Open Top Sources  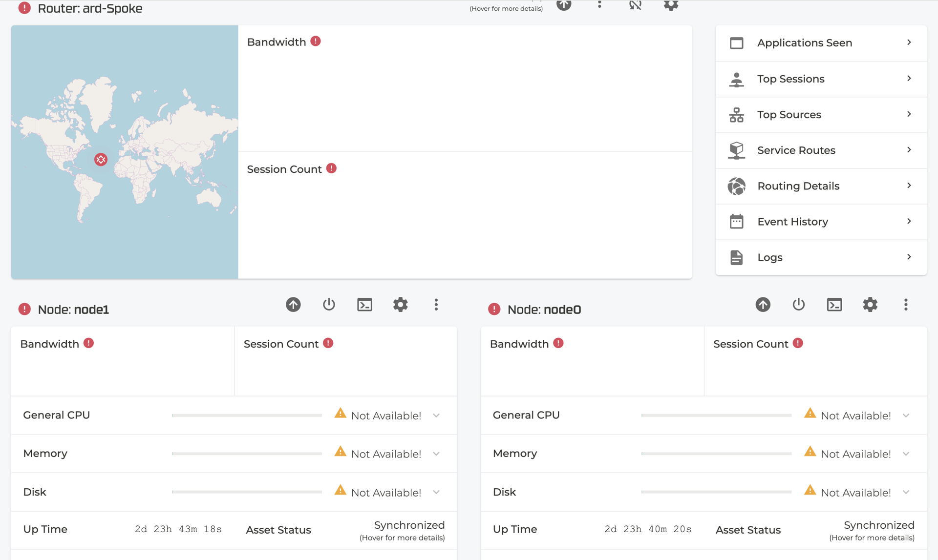click(821, 115)
